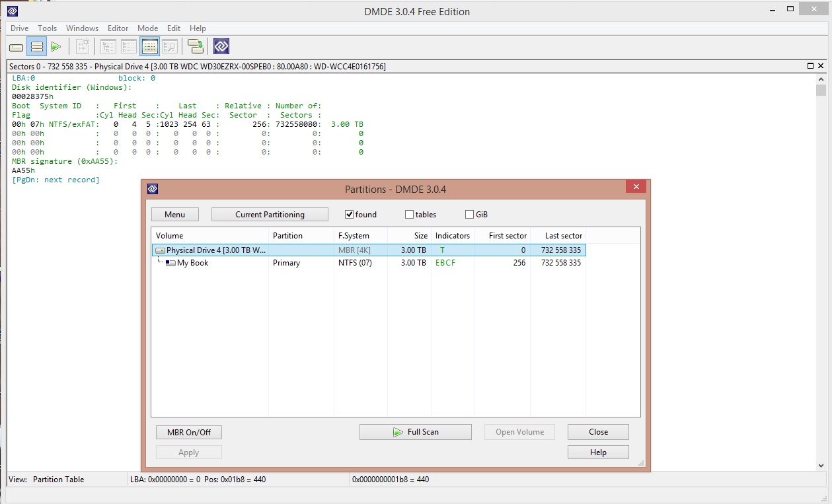Click the disk identifier value 00028375h
Image resolution: width=832 pixels, height=504 pixels.
(32, 96)
